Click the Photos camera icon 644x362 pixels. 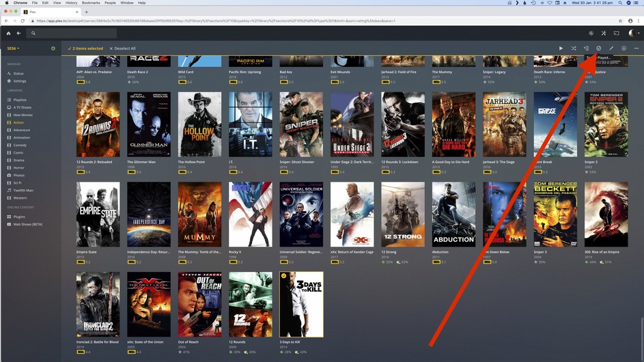(x=9, y=175)
